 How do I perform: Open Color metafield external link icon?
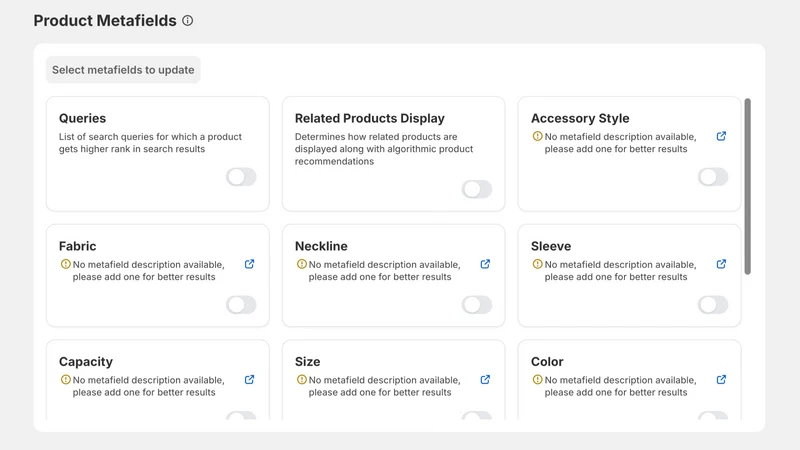[x=721, y=380]
